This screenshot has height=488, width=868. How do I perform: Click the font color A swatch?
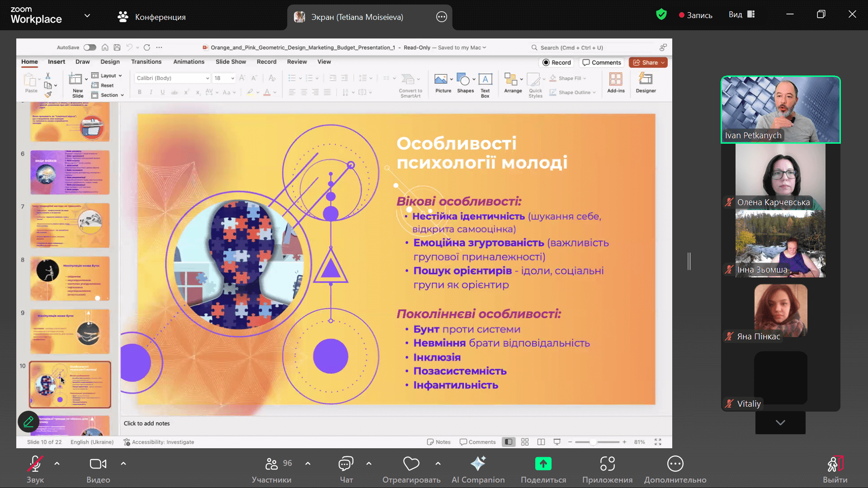(267, 92)
